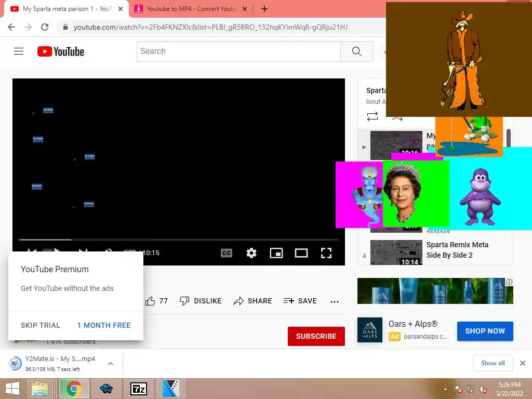Open the Oars + Alps advertiser logo
Viewport: 532px width, 399px height.
point(370,330)
